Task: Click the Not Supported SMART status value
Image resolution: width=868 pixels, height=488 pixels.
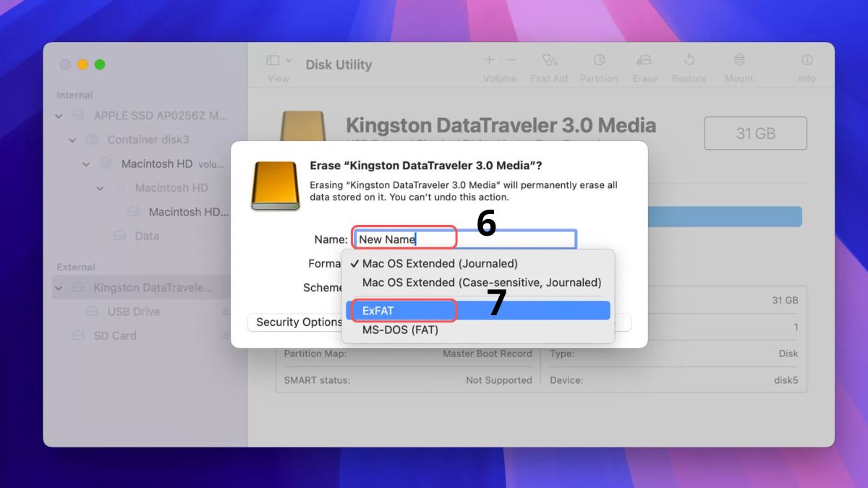Action: click(499, 380)
